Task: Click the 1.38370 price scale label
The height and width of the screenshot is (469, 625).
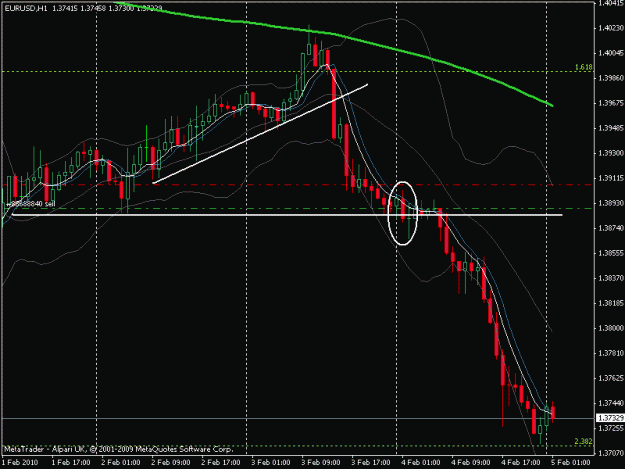Action: click(x=610, y=278)
